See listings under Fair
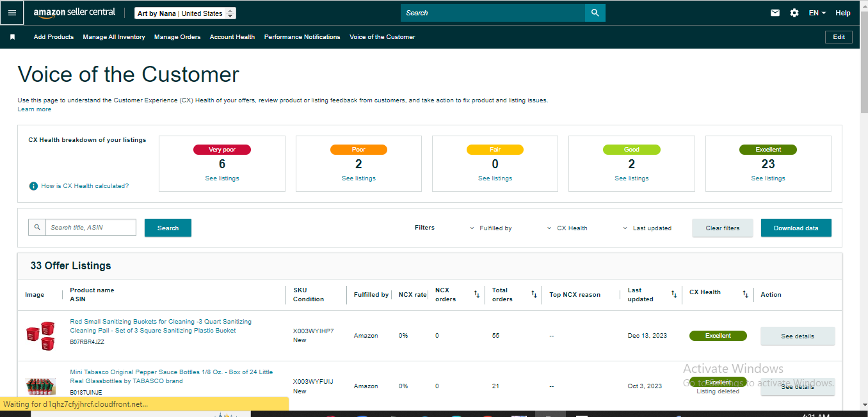The image size is (868, 417). (x=495, y=178)
